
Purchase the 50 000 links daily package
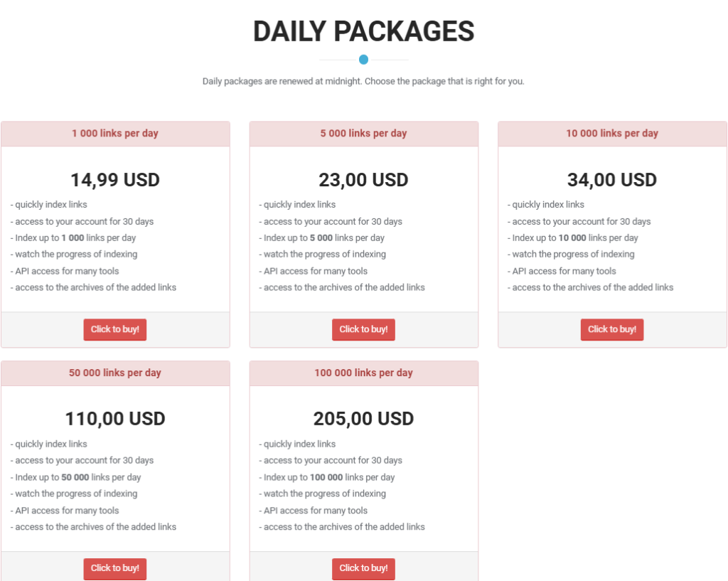pyautogui.click(x=114, y=568)
